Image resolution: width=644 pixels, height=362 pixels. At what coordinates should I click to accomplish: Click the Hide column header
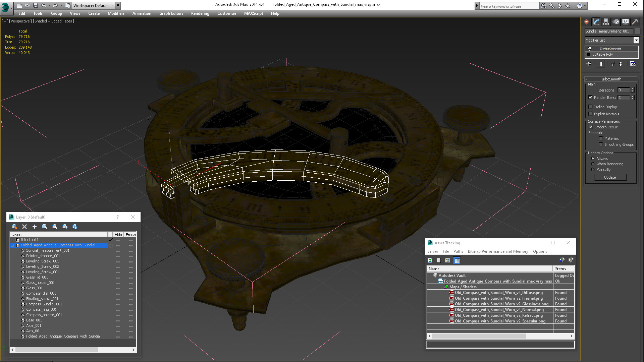tap(118, 235)
